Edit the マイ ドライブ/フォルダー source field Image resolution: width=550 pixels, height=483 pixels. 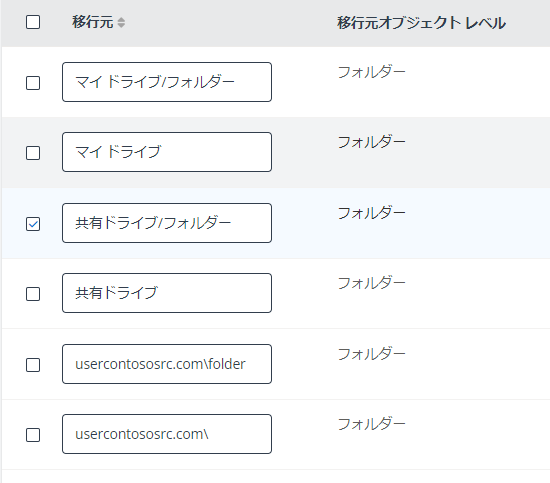click(167, 82)
